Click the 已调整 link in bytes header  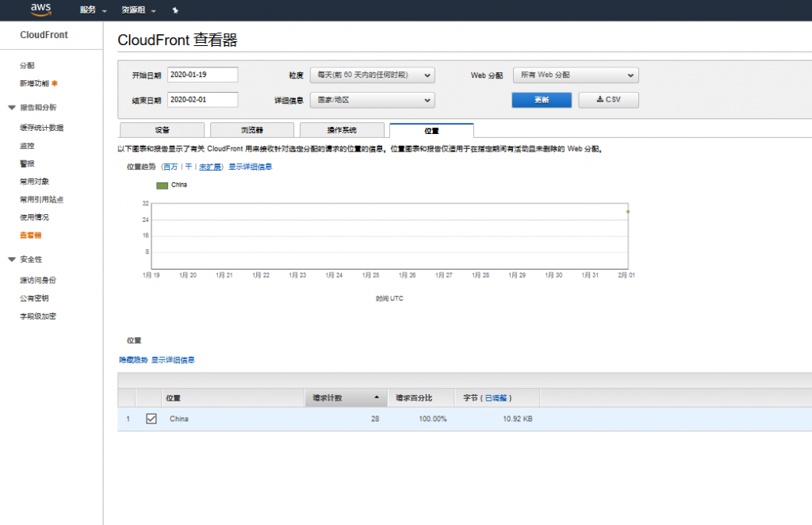(496, 398)
